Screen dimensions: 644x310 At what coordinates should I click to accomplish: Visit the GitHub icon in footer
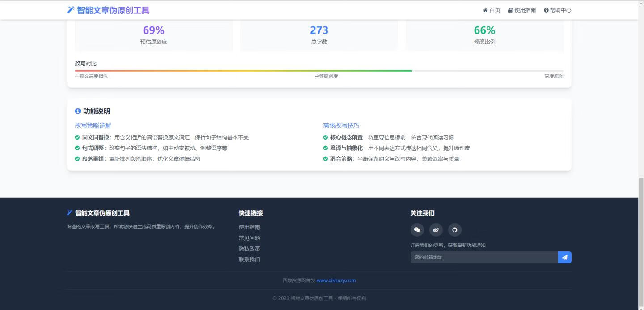[x=454, y=229]
